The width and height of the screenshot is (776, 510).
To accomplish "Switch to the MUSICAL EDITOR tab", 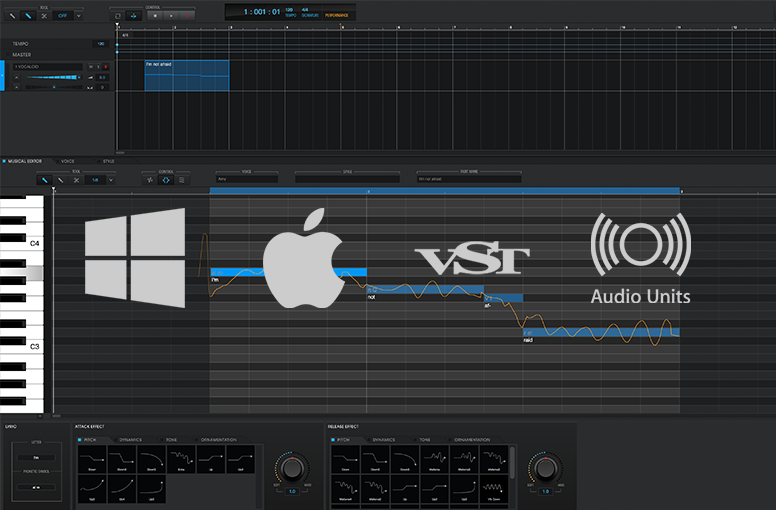I will tap(25, 161).
